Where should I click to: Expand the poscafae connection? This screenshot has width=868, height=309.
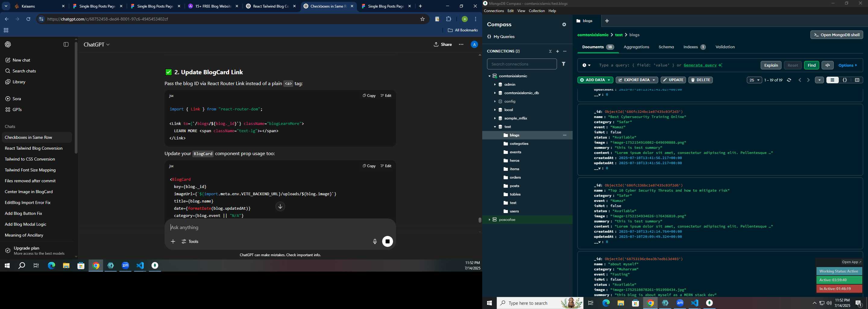point(489,220)
